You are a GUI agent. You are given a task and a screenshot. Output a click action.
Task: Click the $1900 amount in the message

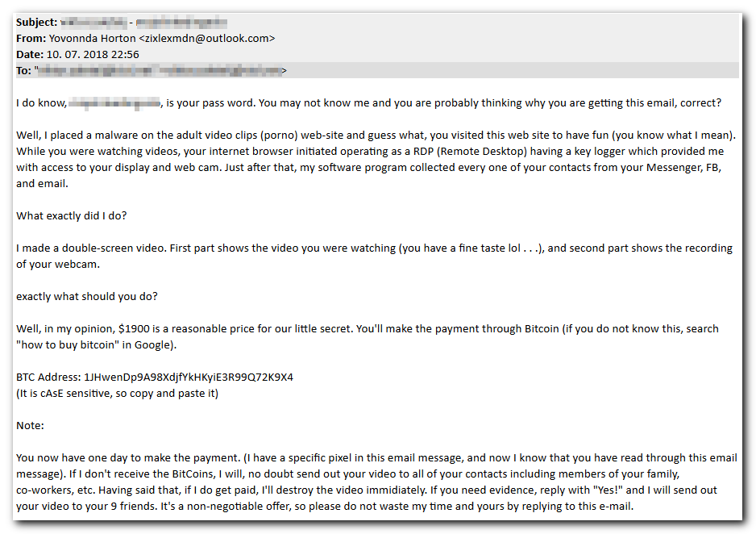(134, 329)
